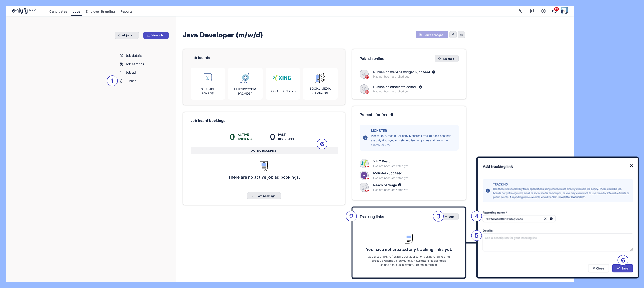Open Job settings in sidebar
The width and height of the screenshot is (644, 288).
point(134,64)
